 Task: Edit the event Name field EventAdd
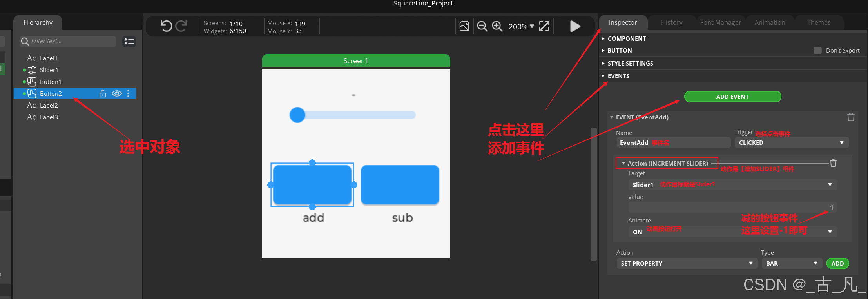[673, 142]
